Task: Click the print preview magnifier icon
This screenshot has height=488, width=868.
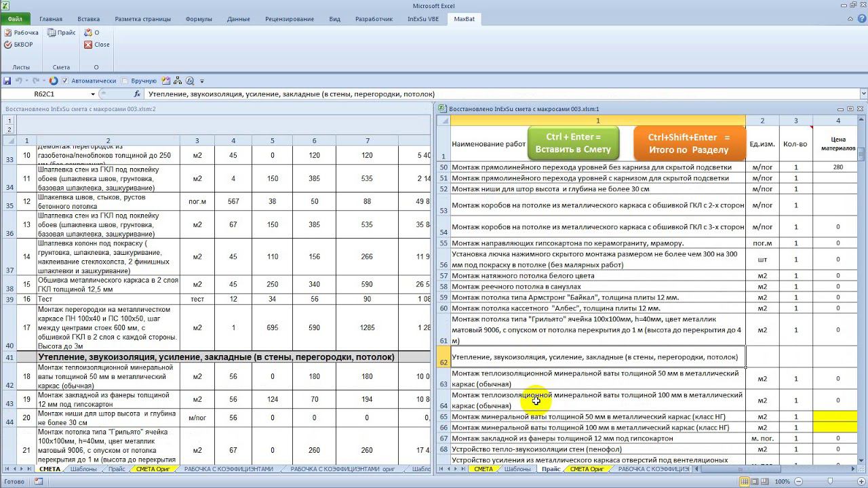Action: tap(190, 81)
